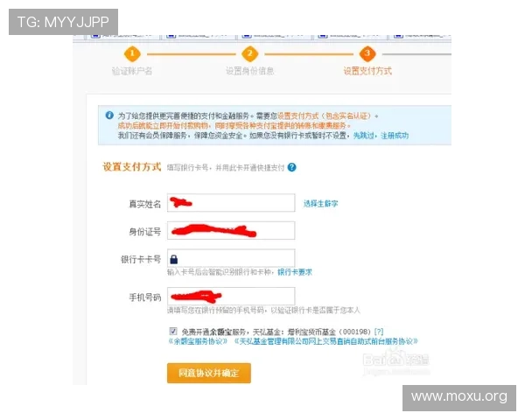This screenshot has width=525, height=420.
Task: Open the 余额宝服务协议 agreement link
Action: [x=198, y=341]
